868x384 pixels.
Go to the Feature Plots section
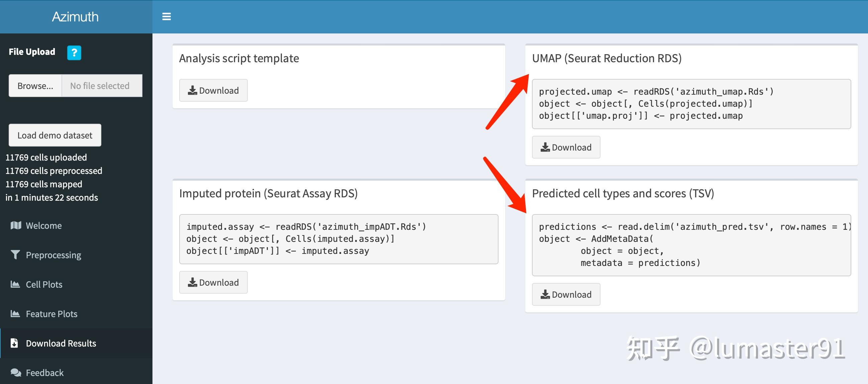coord(51,314)
